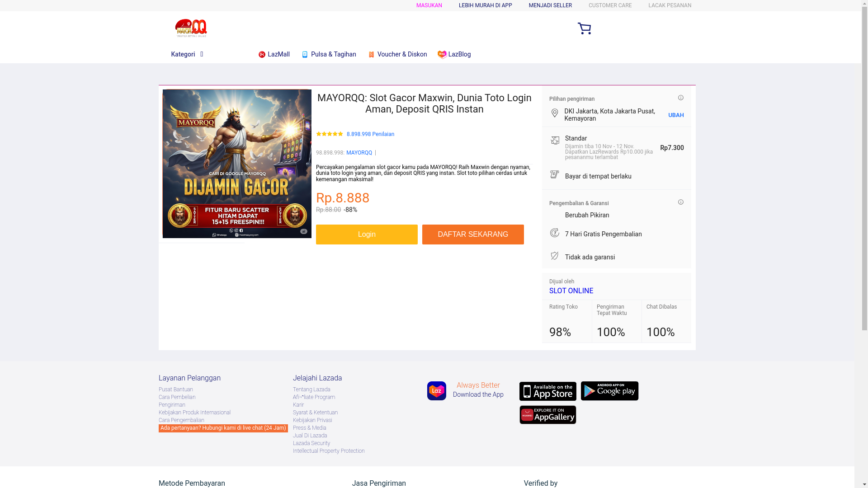868x488 pixels.
Task: Open the Huawei AppGallery badge
Action: [548, 415]
